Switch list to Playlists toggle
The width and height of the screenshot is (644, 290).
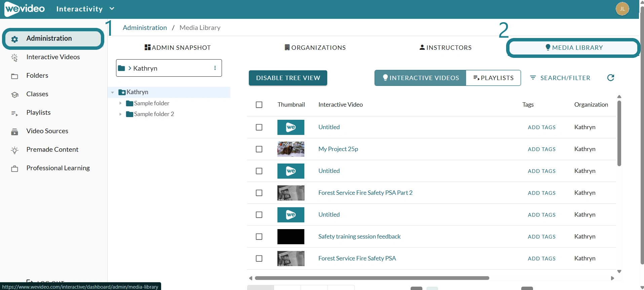coord(493,78)
